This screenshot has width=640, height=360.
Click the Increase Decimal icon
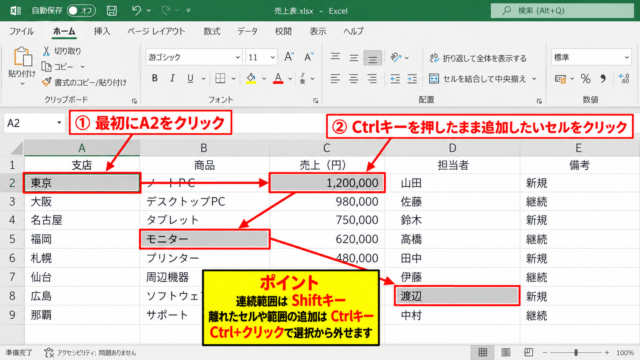pyautogui.click(x=624, y=78)
